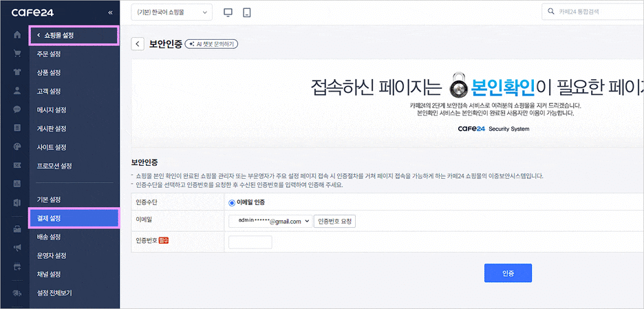Click the 보안인증 section heading text
644x309 pixels.
tap(144, 162)
